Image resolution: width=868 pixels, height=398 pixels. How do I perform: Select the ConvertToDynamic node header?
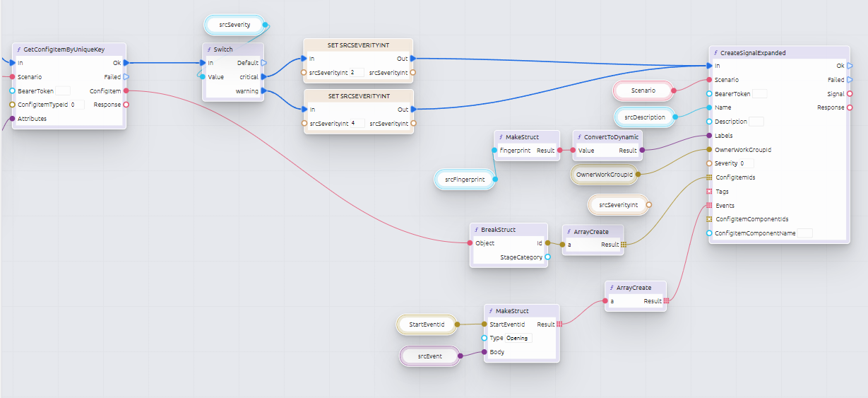pos(607,136)
